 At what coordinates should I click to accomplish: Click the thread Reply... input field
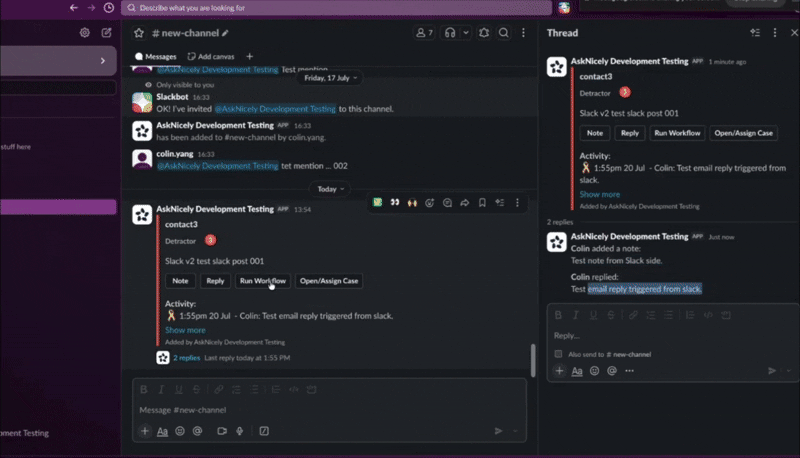point(672,336)
